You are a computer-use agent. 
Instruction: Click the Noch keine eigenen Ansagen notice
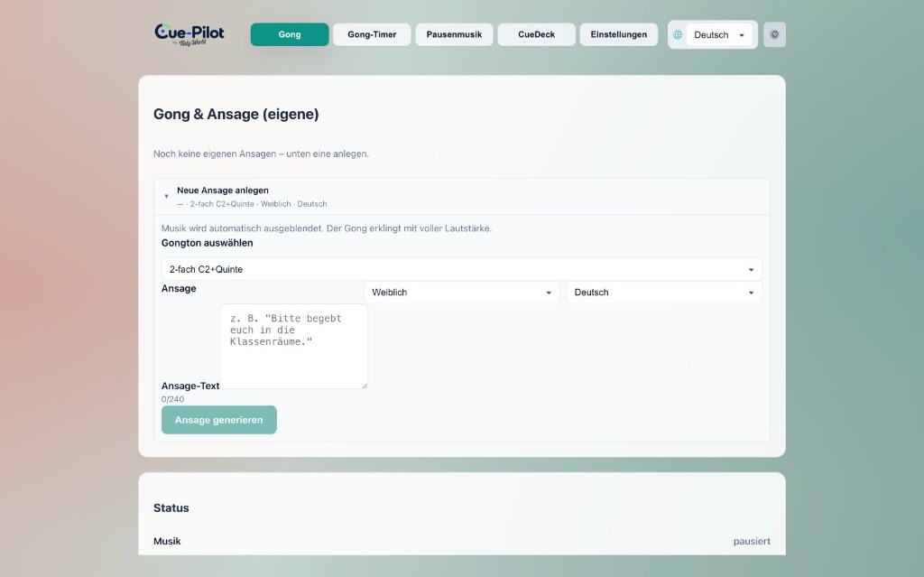[261, 154]
